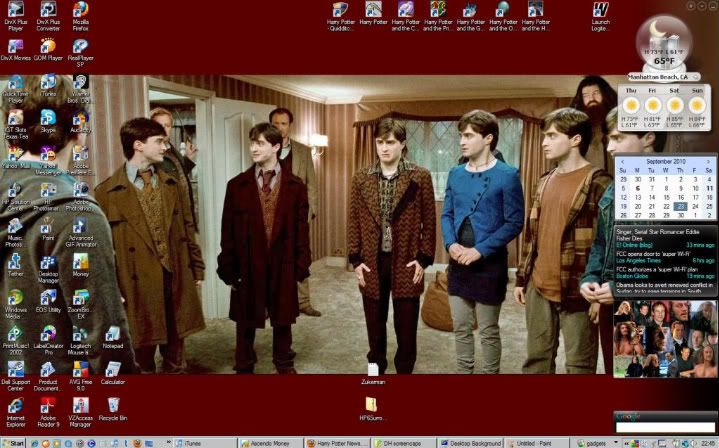Open FCC authorizes super Wi-Fi plan headline

coord(657,269)
